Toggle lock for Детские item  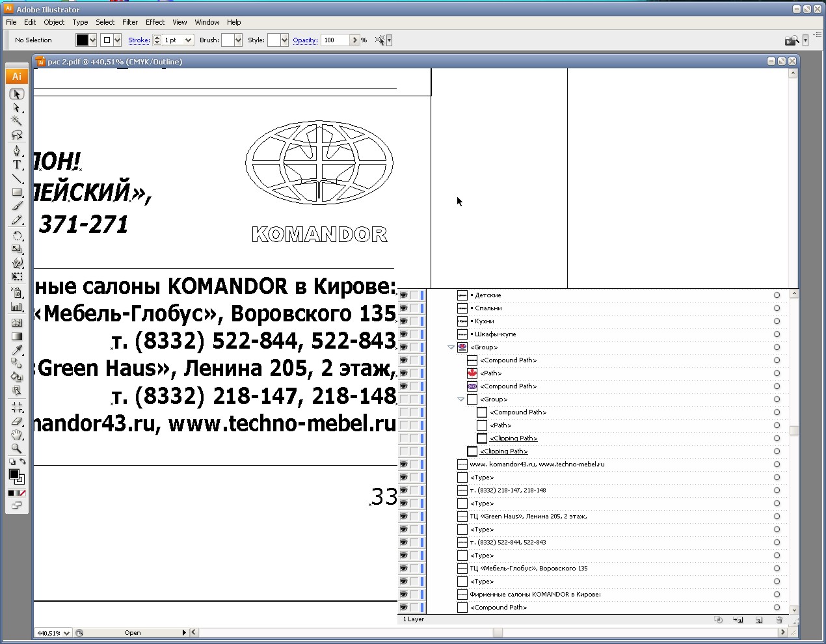(414, 295)
